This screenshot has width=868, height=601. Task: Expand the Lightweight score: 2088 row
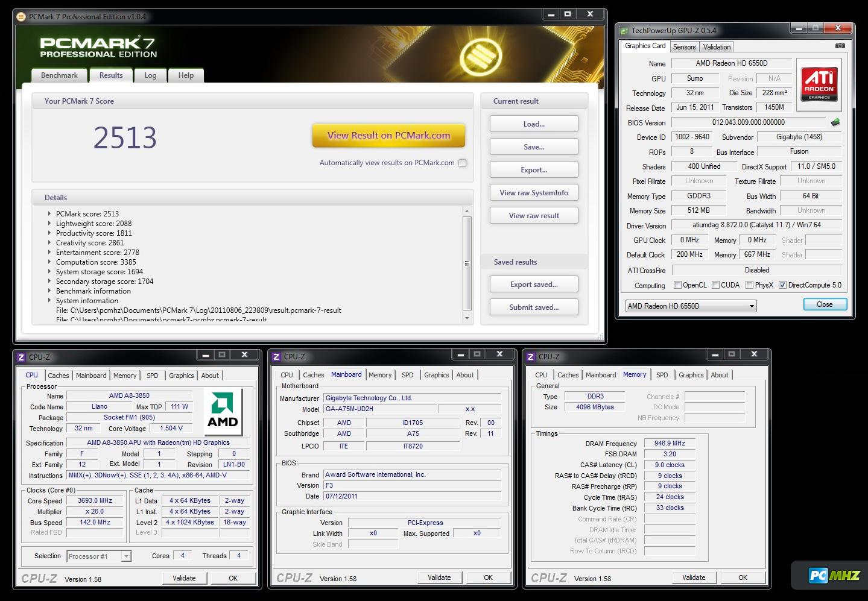[x=49, y=223]
